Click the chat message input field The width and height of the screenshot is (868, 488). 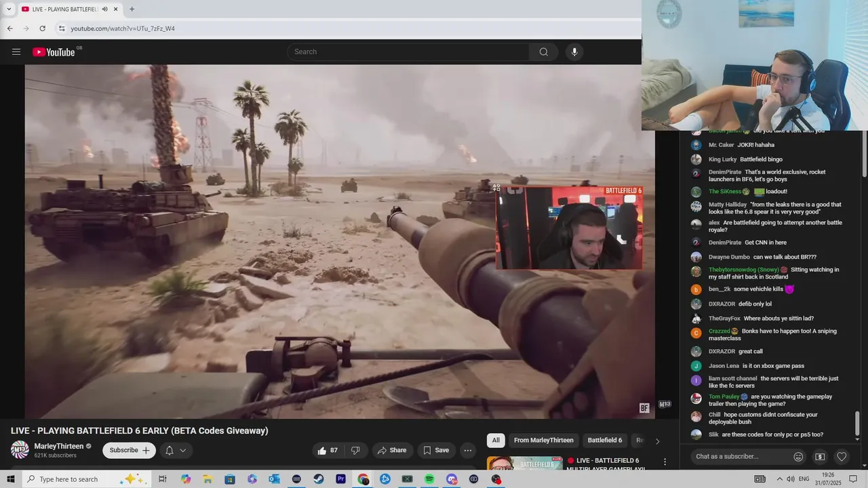739,457
